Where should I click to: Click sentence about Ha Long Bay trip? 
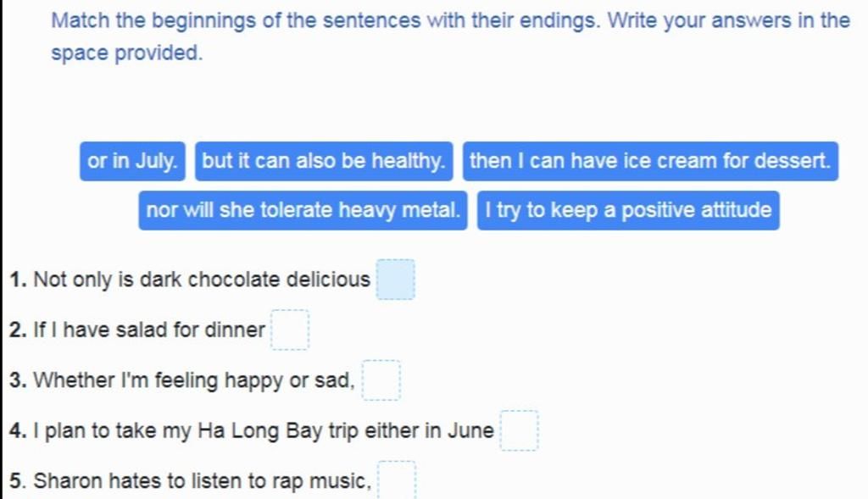pyautogui.click(x=264, y=430)
